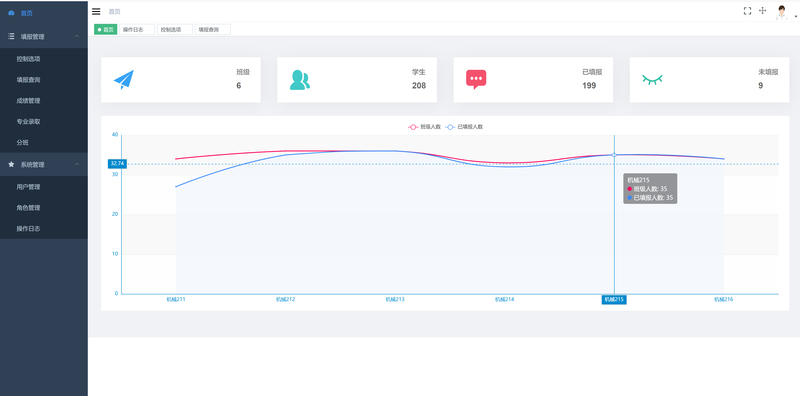The width and height of the screenshot is (800, 396).
Task: Open the dropdown arrow beside the avatar
Action: point(795,17)
